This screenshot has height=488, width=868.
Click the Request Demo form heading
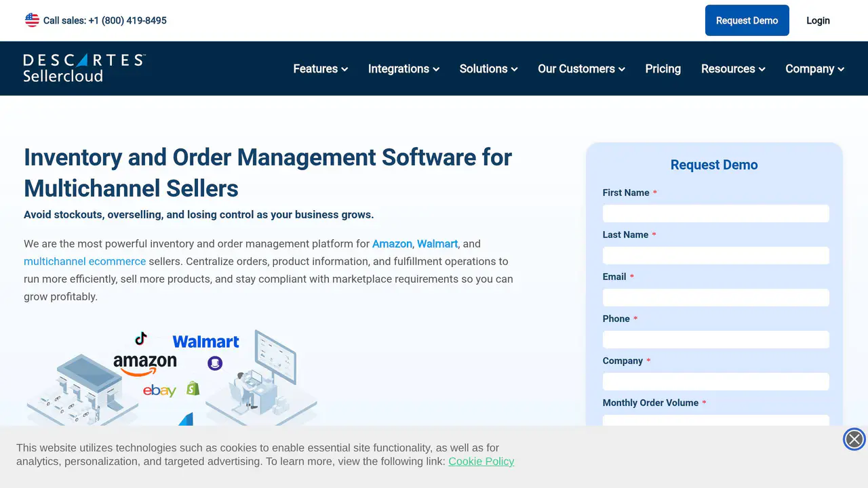(714, 165)
